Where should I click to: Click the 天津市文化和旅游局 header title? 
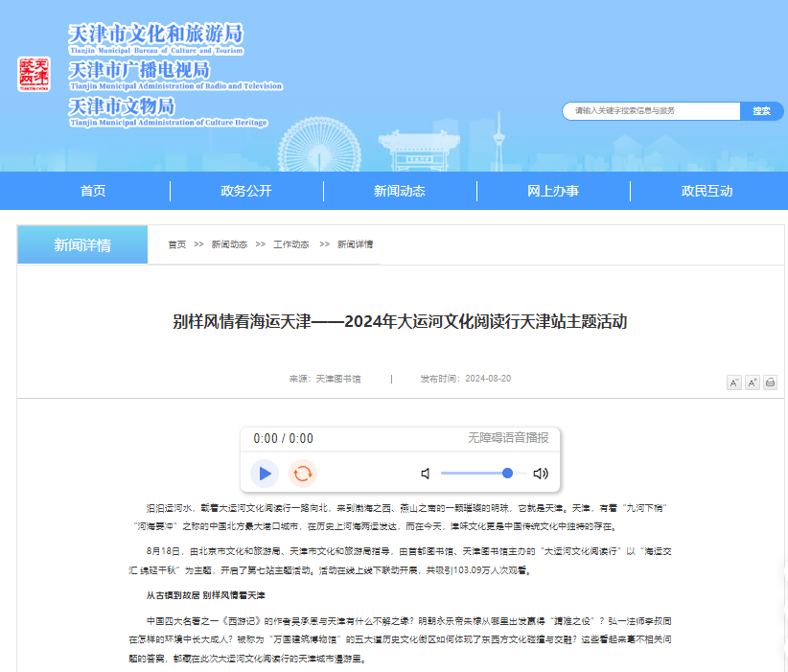pyautogui.click(x=155, y=35)
